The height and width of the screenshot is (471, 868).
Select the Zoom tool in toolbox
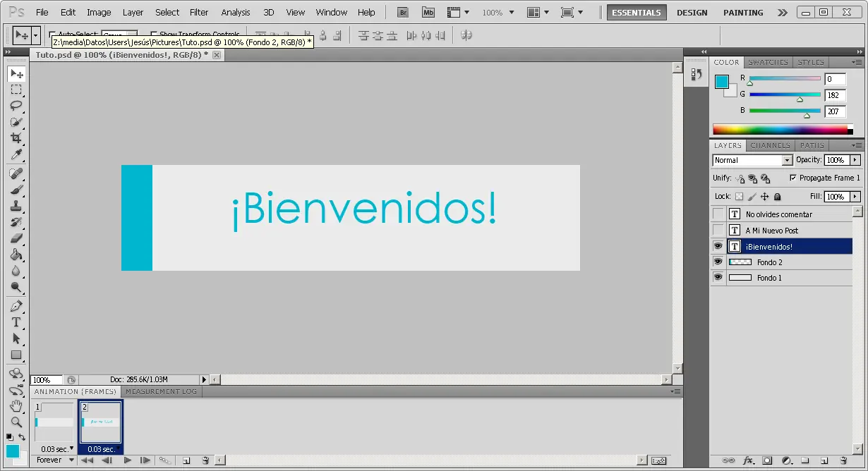tap(16, 422)
